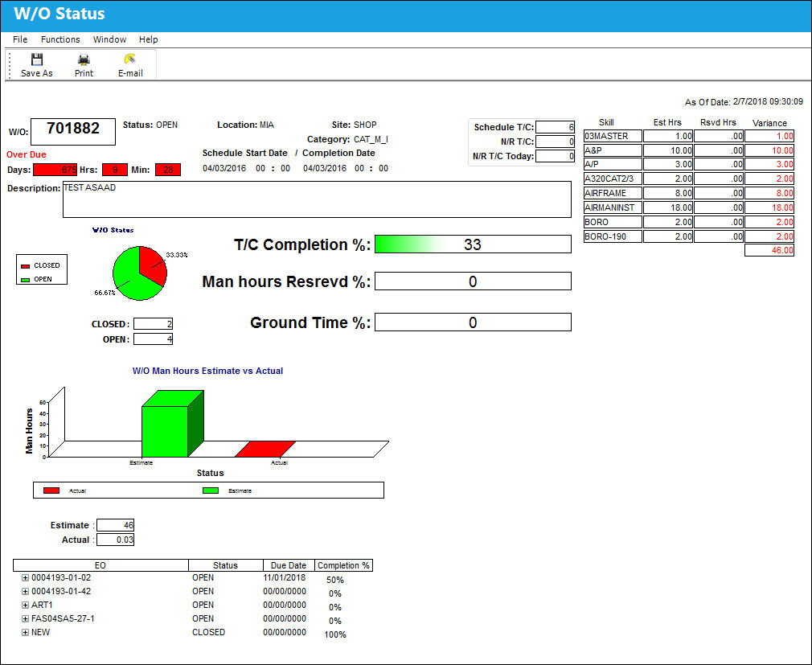The width and height of the screenshot is (812, 665).
Task: Select the Schedule T/C value field
Action: coord(556,127)
